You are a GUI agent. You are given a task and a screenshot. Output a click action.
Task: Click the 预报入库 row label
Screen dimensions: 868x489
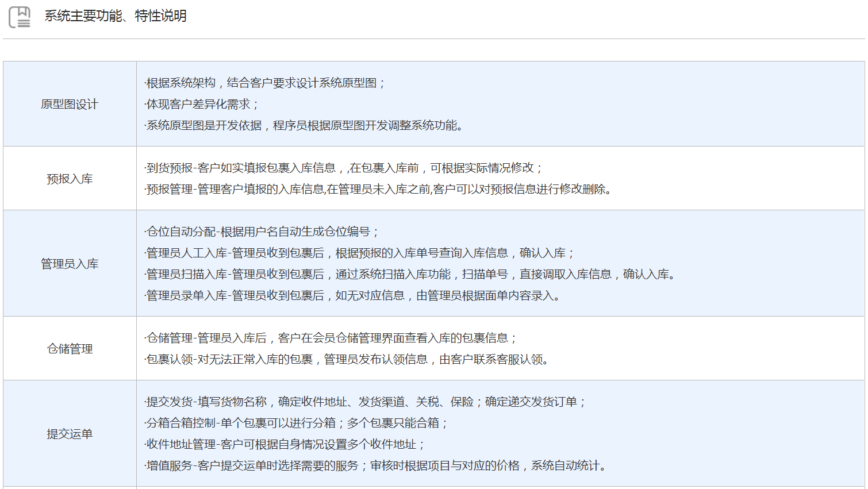pyautogui.click(x=70, y=179)
